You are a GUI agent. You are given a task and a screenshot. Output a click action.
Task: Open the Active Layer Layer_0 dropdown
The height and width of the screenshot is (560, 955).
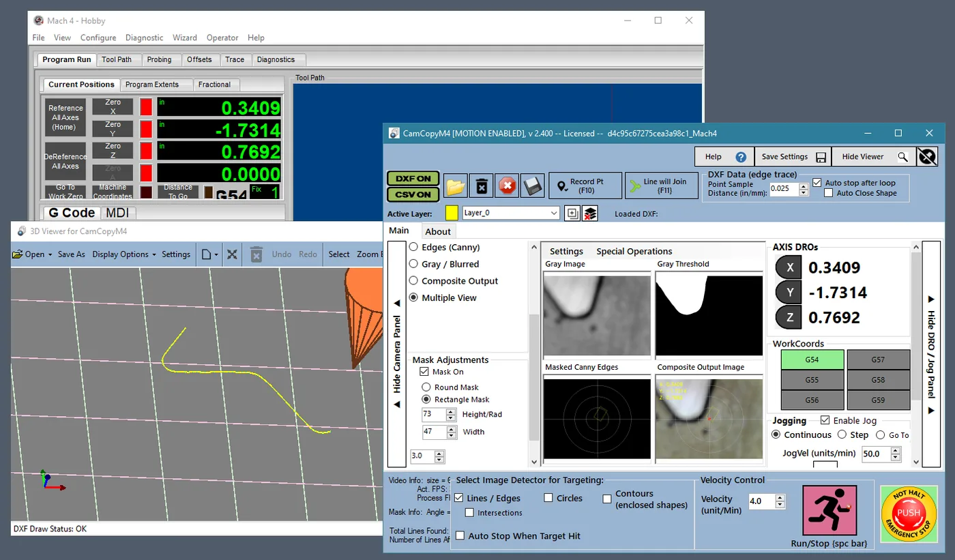click(x=512, y=213)
